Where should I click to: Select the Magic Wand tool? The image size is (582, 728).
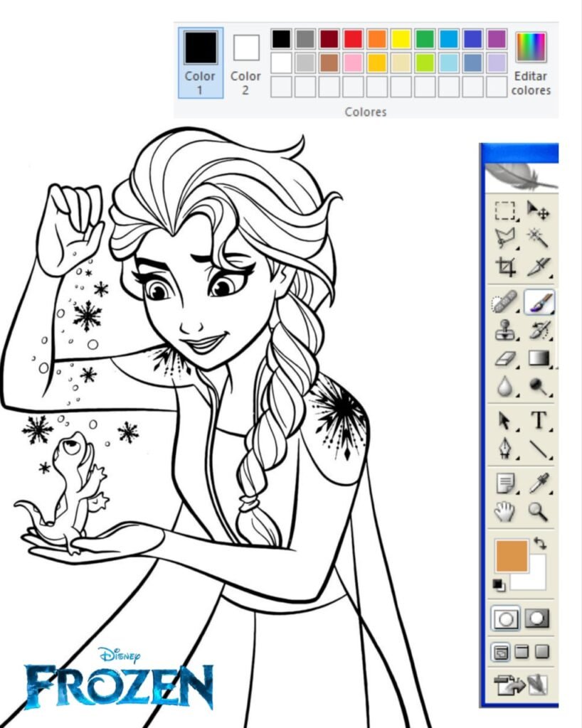(x=538, y=237)
